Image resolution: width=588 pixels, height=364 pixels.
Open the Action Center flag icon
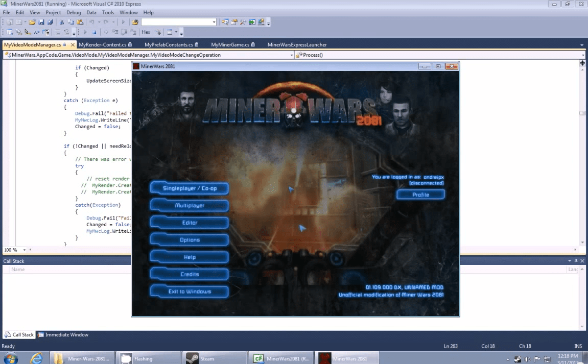537,359
